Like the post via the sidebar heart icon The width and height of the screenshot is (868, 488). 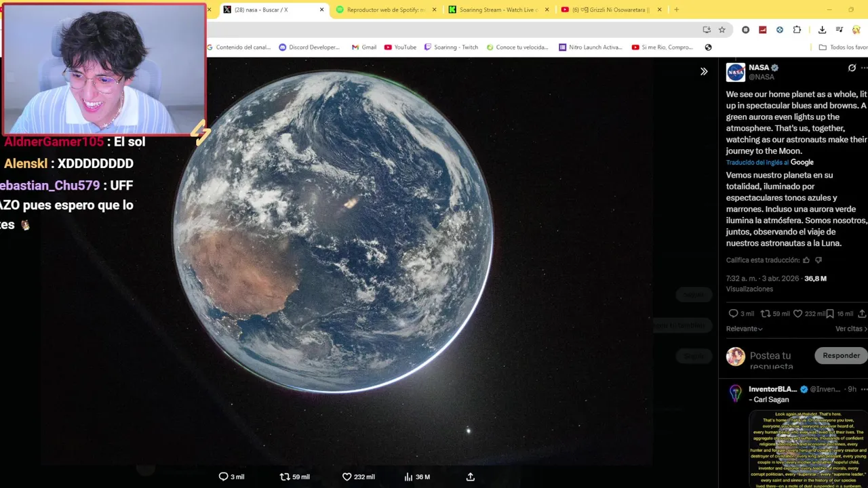[798, 314]
